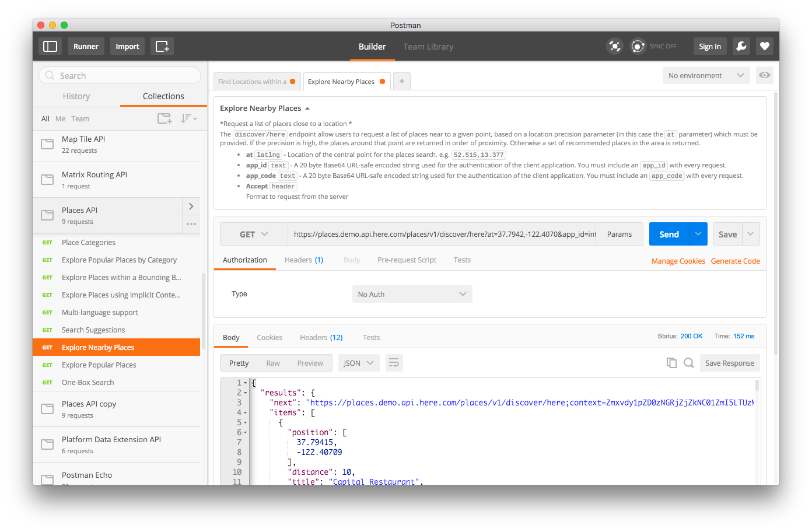Copy response body to clipboard icon

point(671,363)
